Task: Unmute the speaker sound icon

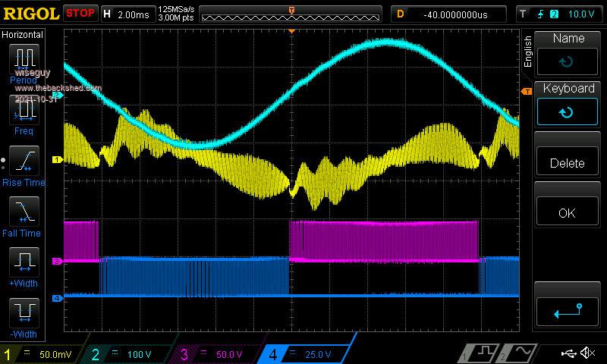Action: coord(587,353)
